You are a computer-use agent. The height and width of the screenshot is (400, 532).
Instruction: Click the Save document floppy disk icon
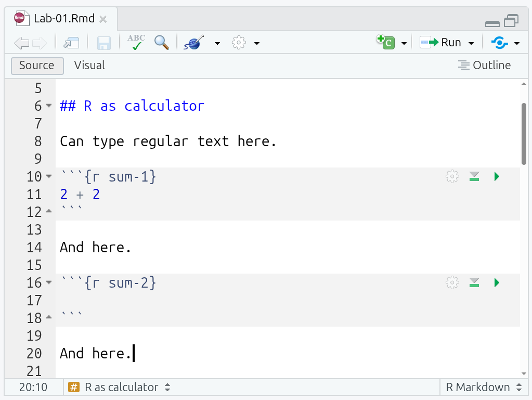(104, 43)
